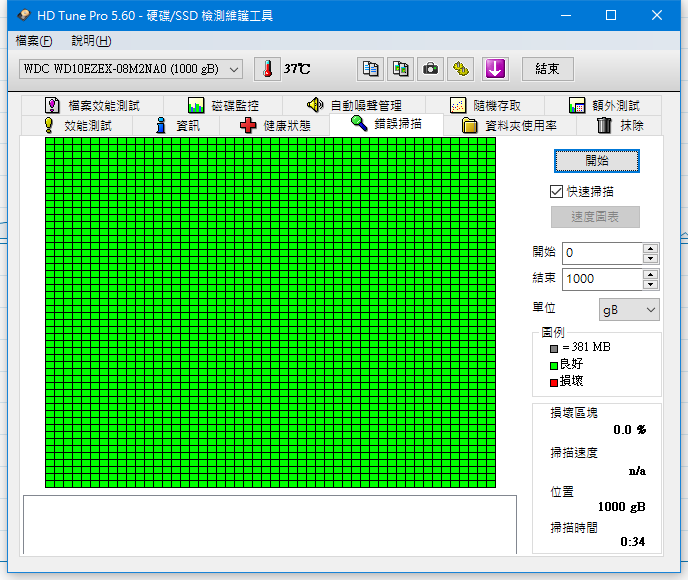Open 檔案(F) menu
Viewport: 688px width, 580px height.
click(x=34, y=41)
